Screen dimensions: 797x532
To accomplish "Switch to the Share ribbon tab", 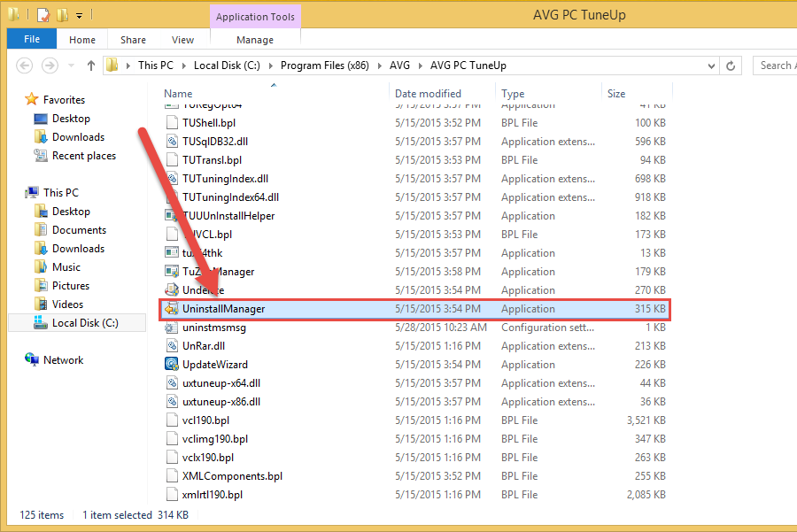I will coord(133,40).
